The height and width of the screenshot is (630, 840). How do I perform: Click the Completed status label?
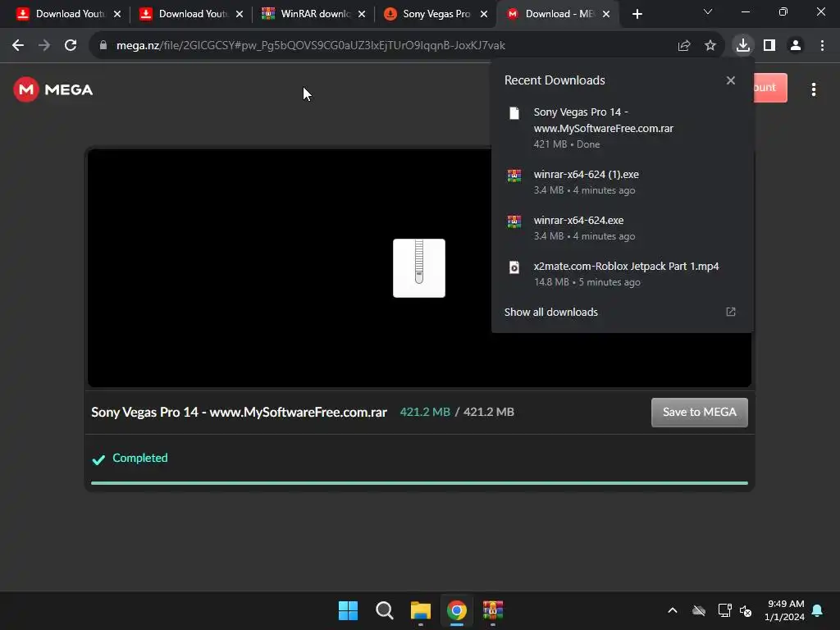pyautogui.click(x=139, y=458)
